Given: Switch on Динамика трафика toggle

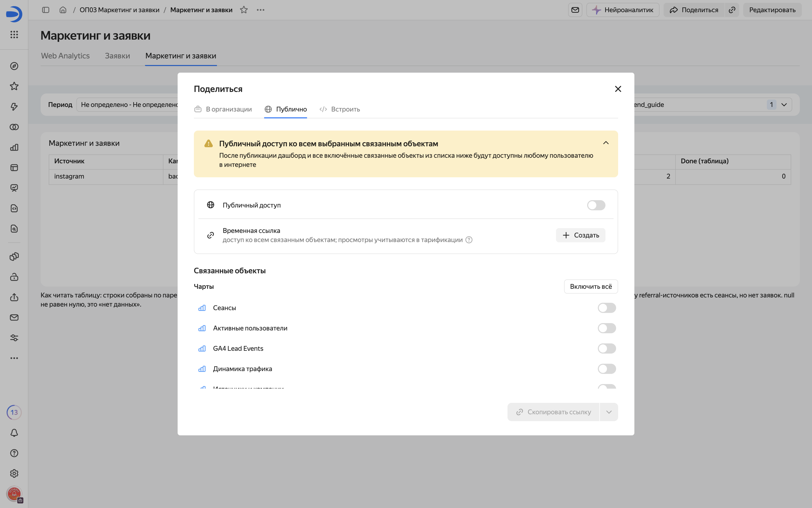Looking at the screenshot, I should pyautogui.click(x=607, y=369).
